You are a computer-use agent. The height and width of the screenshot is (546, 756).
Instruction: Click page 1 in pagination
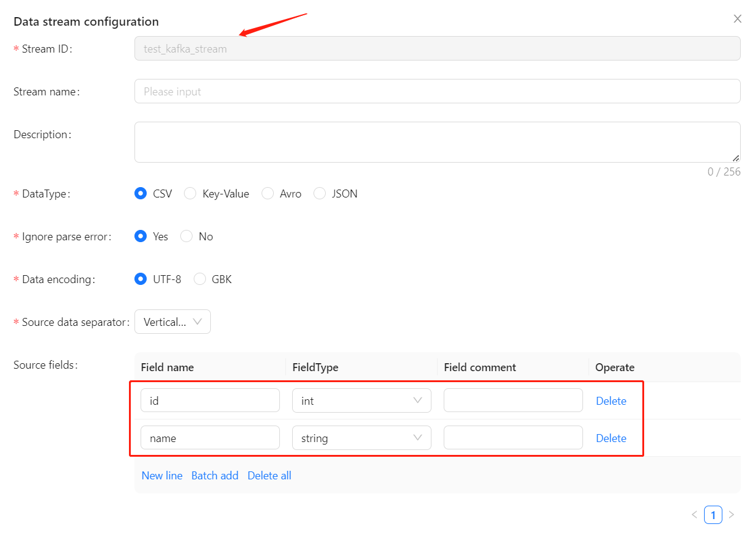713,515
